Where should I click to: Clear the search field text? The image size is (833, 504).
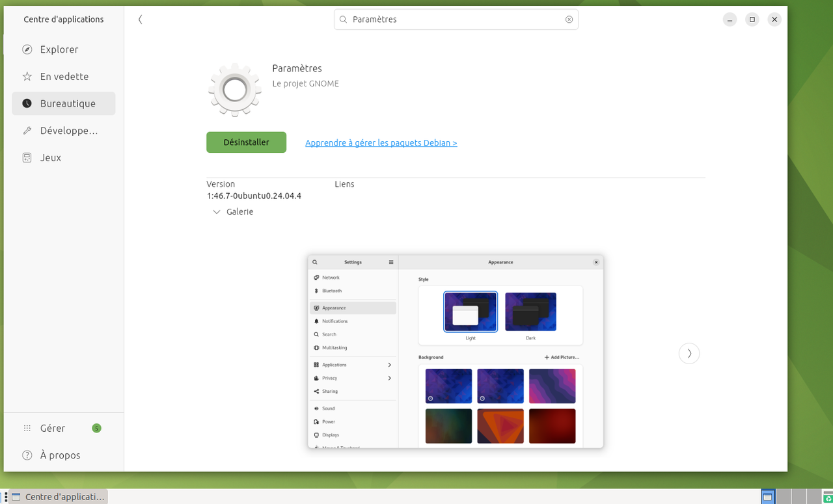pyautogui.click(x=569, y=20)
